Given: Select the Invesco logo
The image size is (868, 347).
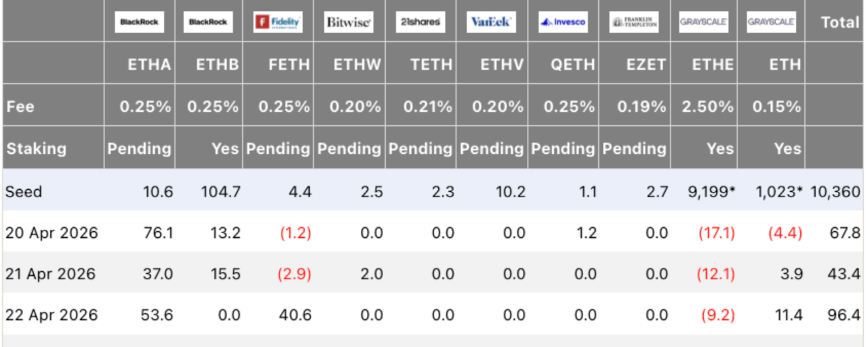Looking at the screenshot, I should [x=563, y=22].
